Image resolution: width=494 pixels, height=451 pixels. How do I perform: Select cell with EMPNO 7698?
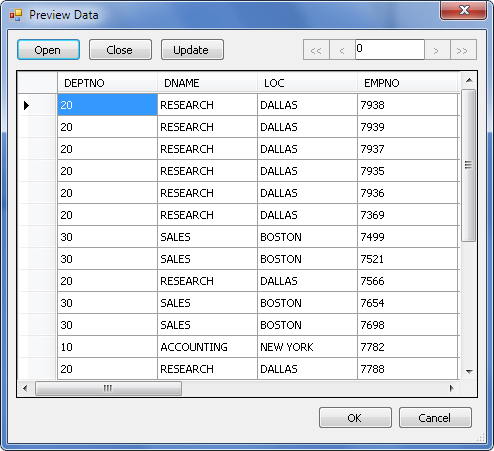(407, 325)
